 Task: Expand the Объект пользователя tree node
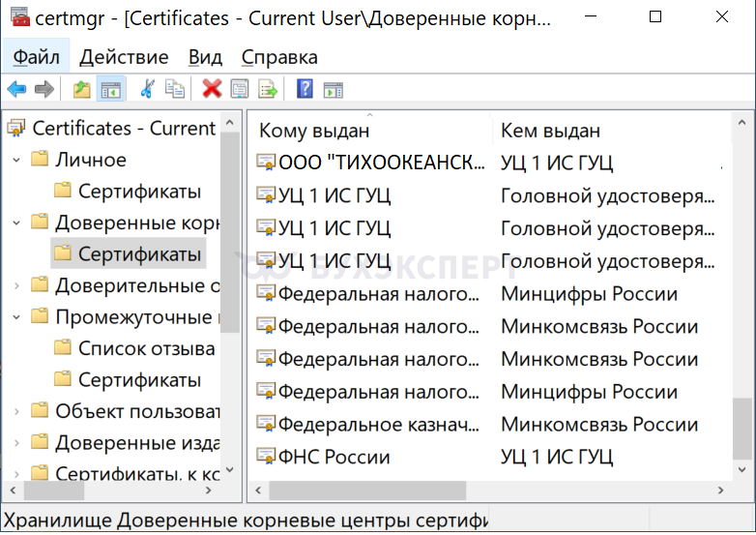[16, 411]
